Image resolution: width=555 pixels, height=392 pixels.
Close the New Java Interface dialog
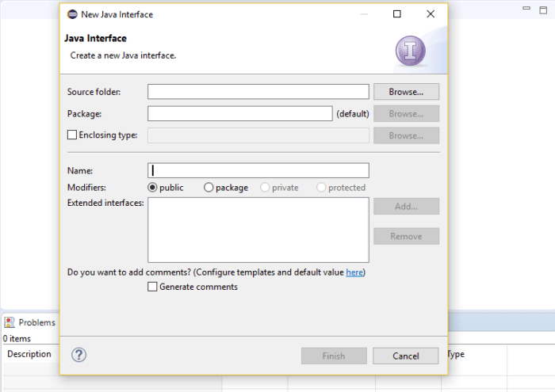431,13
